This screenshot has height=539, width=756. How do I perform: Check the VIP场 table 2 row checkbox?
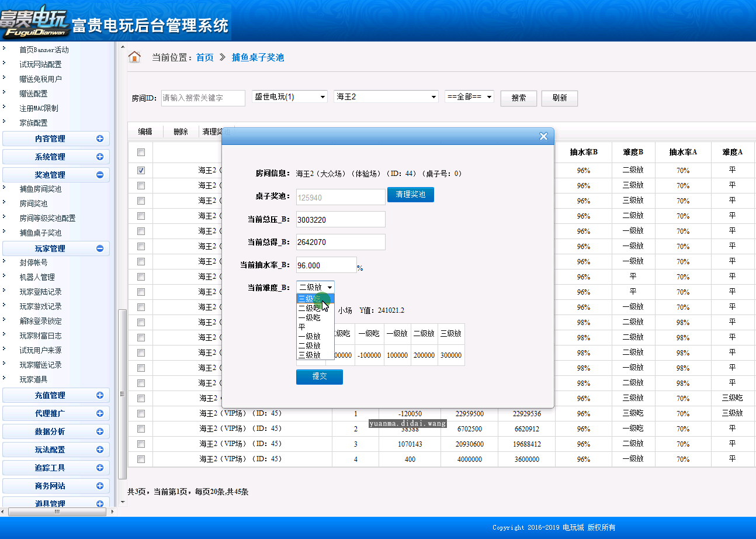tap(141, 429)
